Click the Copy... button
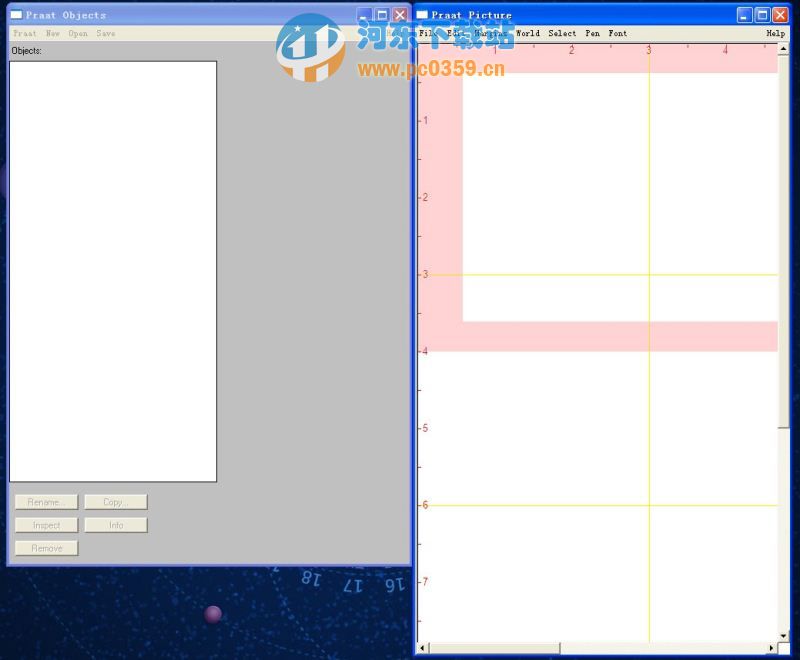This screenshot has height=660, width=800. [x=116, y=502]
